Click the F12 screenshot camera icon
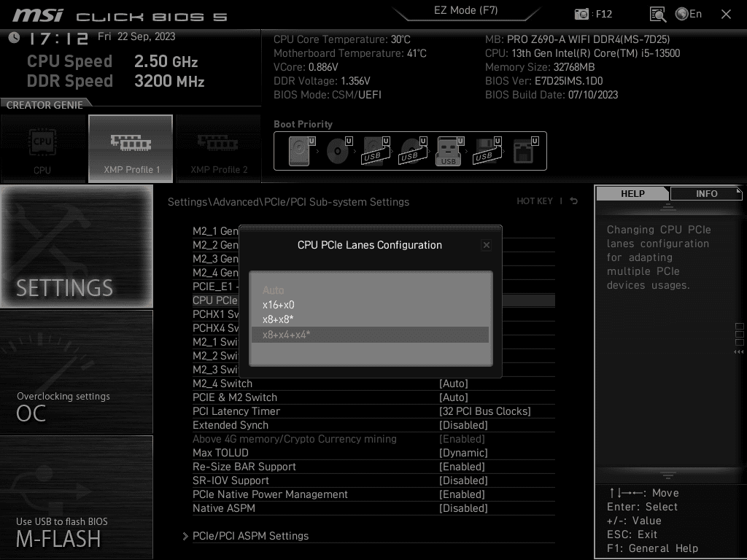The height and width of the screenshot is (560, 747). [x=581, y=14]
